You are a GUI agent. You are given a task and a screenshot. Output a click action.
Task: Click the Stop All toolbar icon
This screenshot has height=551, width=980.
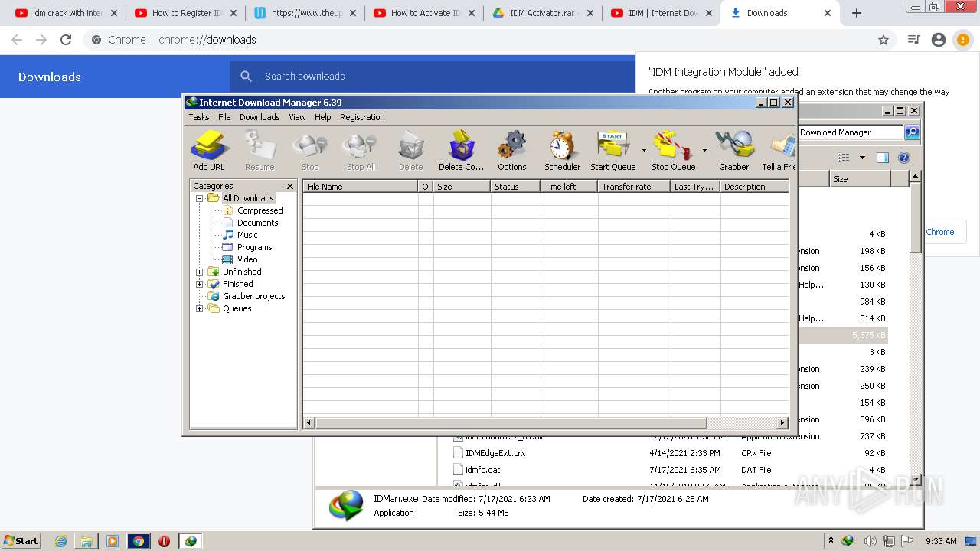point(361,150)
